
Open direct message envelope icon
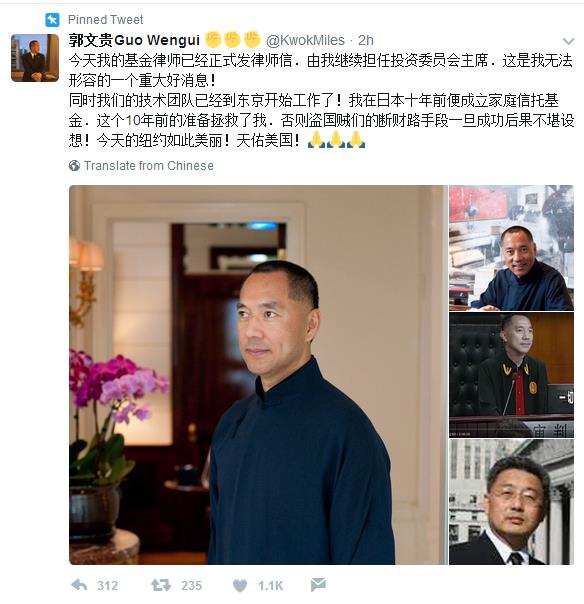[x=318, y=585]
